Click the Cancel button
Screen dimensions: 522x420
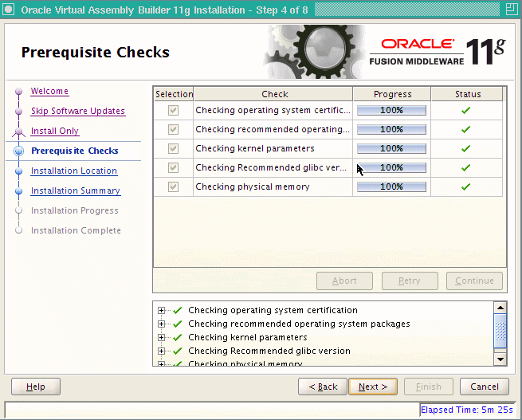pos(485,387)
